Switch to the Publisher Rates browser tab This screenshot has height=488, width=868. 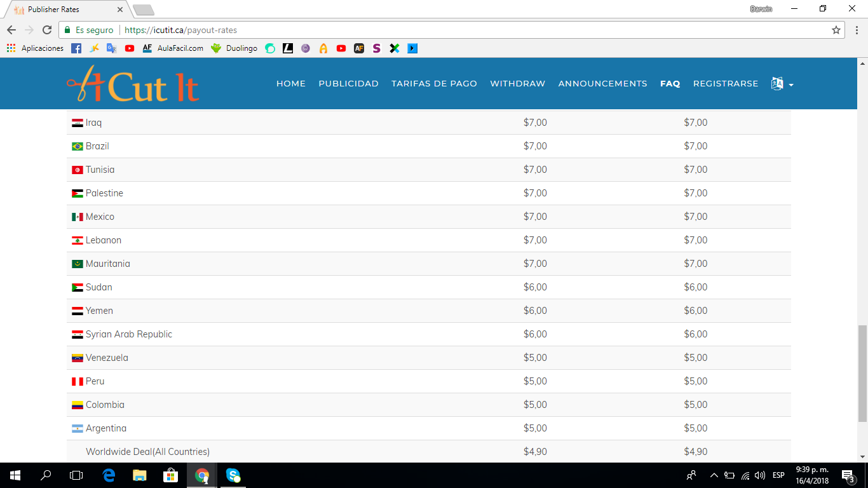pos(54,10)
